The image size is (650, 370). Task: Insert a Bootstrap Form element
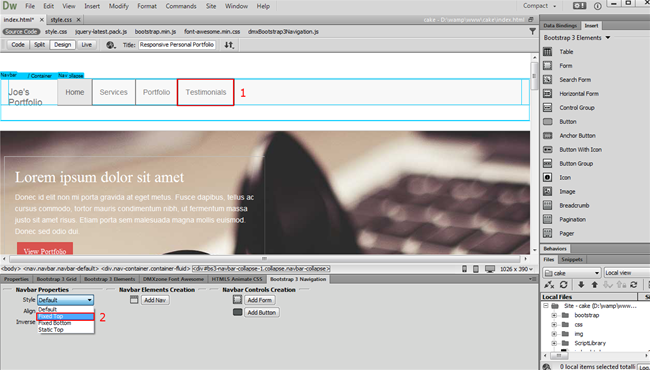coord(565,66)
